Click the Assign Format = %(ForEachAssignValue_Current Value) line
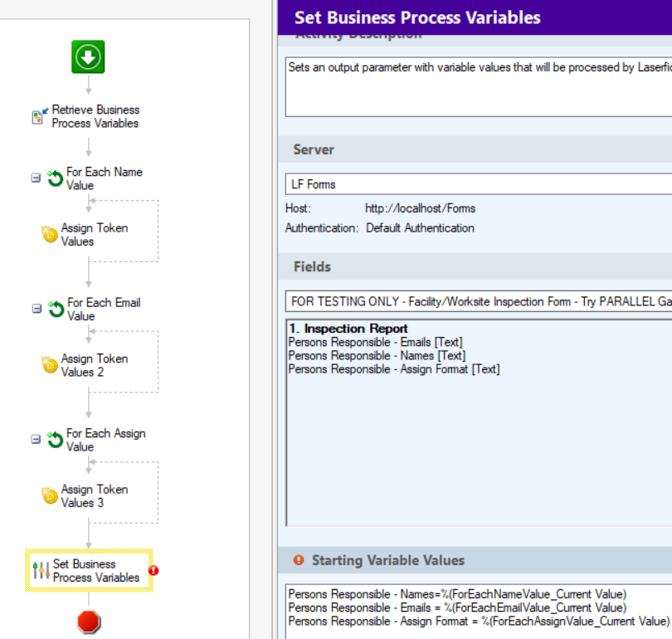 coord(479,621)
